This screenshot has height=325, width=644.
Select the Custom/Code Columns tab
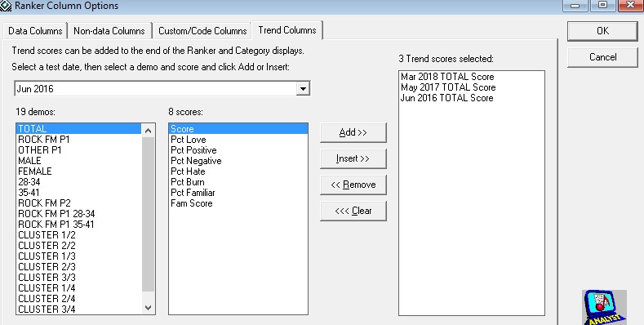tap(202, 31)
